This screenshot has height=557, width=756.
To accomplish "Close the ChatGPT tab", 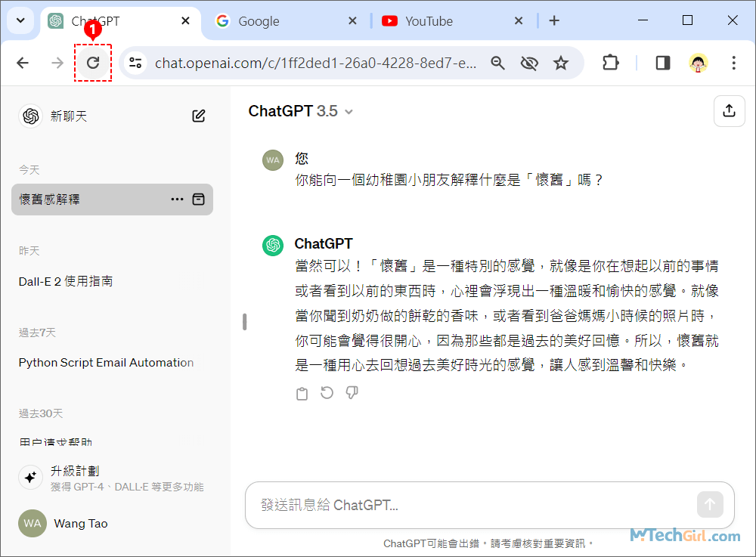I will 185,20.
